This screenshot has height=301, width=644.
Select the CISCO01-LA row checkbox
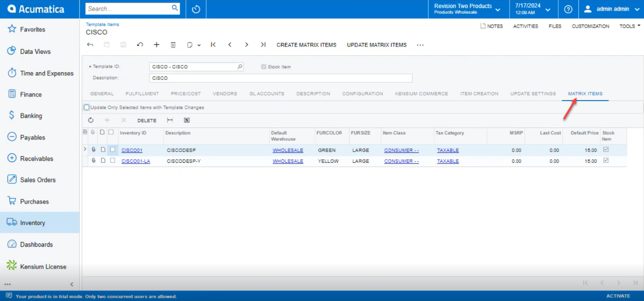(113, 160)
